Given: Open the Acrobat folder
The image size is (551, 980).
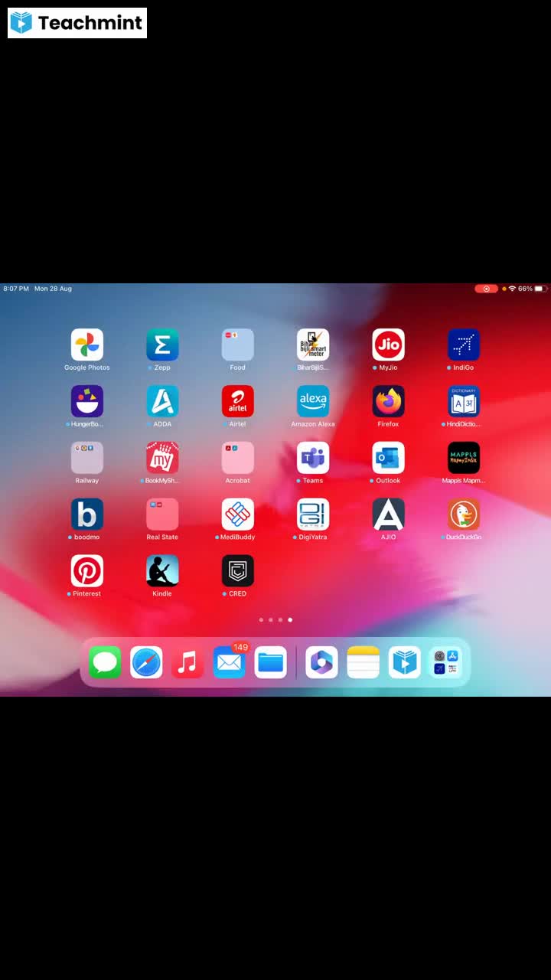Looking at the screenshot, I should coord(238,458).
